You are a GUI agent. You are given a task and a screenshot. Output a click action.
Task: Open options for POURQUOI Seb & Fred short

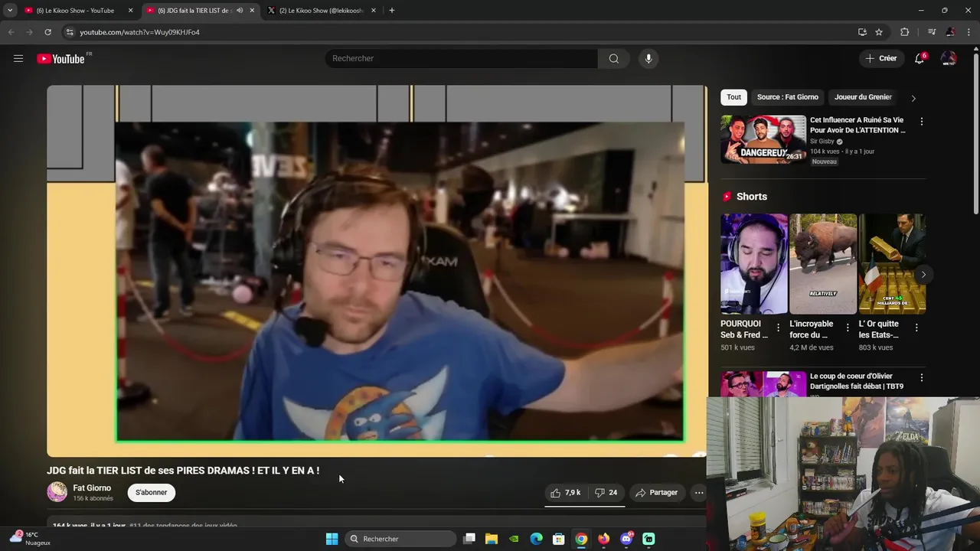click(778, 328)
